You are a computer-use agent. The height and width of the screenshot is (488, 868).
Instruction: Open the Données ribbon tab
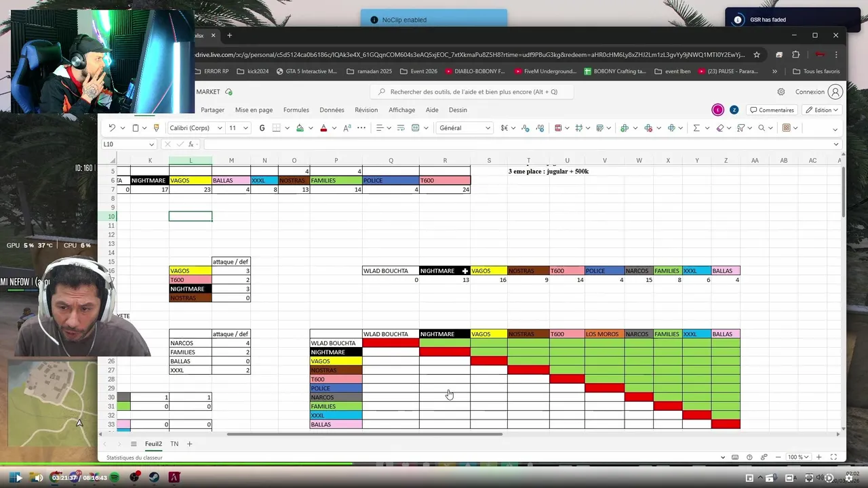coord(332,110)
